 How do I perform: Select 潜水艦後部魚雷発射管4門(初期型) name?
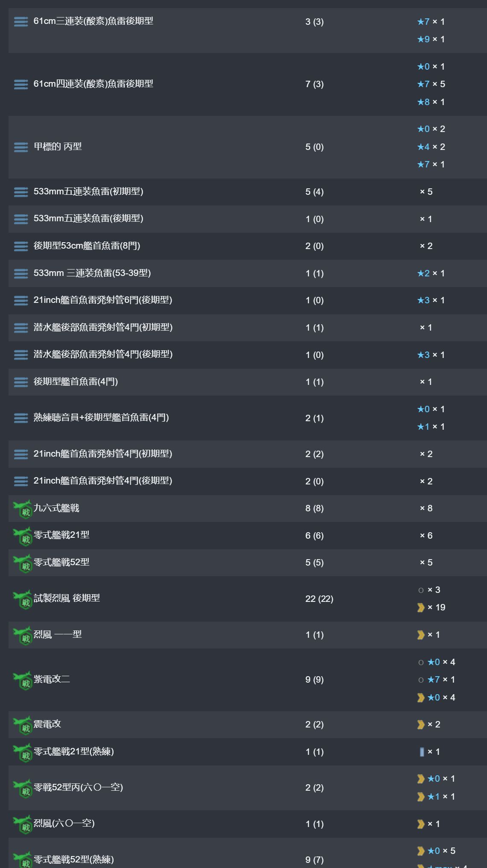pyautogui.click(x=103, y=327)
